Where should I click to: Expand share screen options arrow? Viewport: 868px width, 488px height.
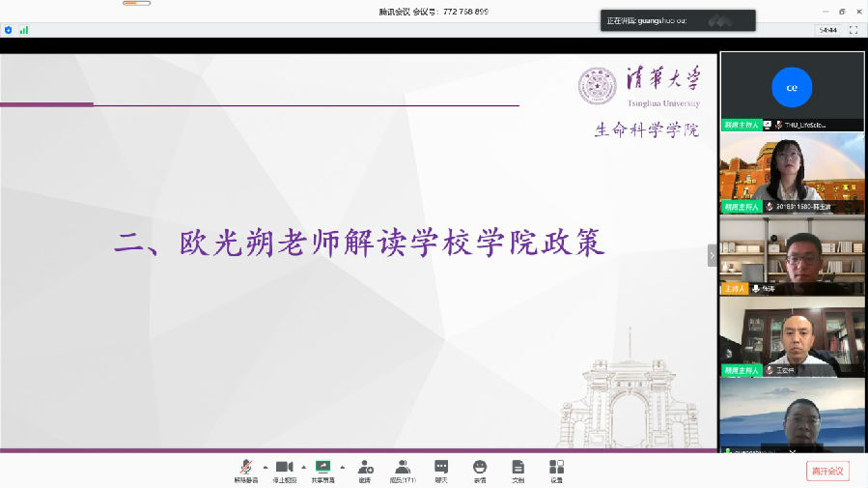click(342, 466)
